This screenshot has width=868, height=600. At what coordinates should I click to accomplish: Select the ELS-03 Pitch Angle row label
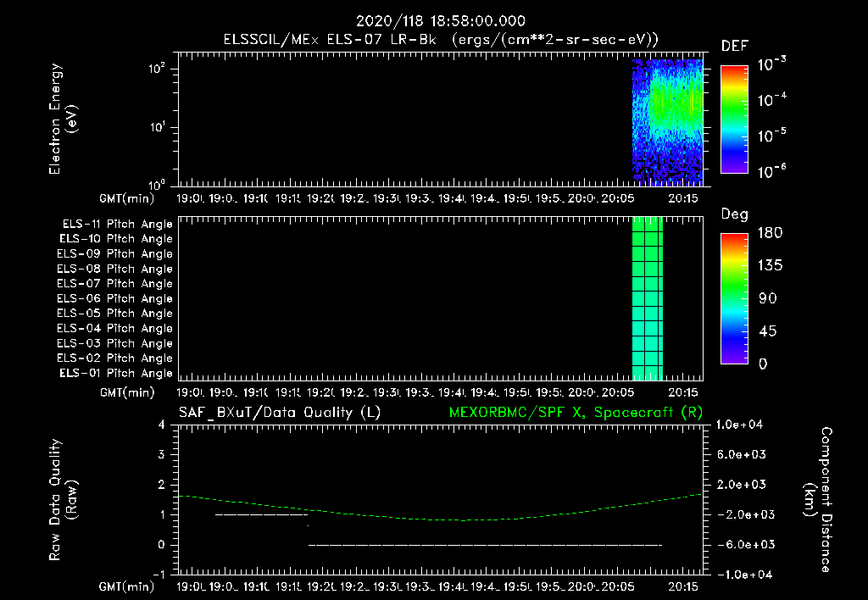click(114, 344)
